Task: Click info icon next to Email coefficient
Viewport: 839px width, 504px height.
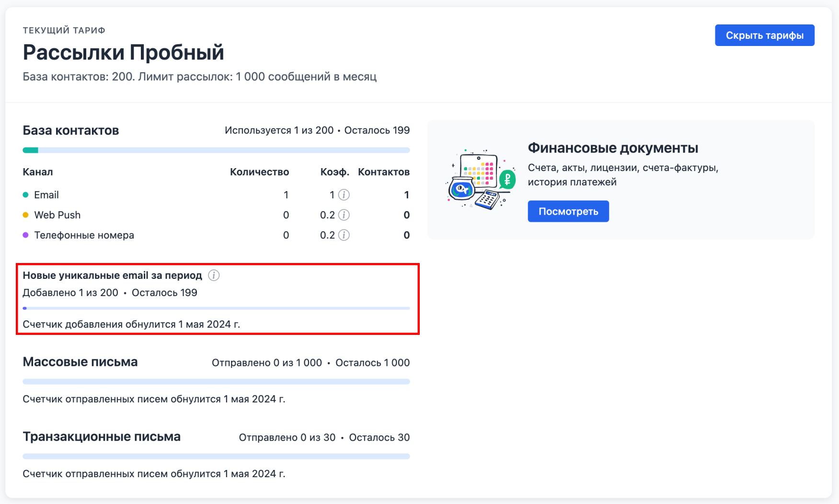Action: [344, 195]
